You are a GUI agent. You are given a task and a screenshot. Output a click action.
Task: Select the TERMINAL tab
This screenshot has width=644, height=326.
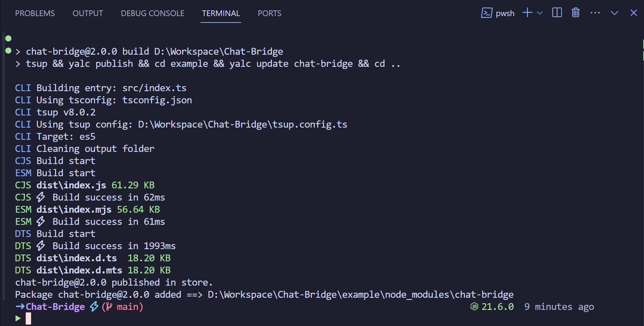[x=221, y=13]
